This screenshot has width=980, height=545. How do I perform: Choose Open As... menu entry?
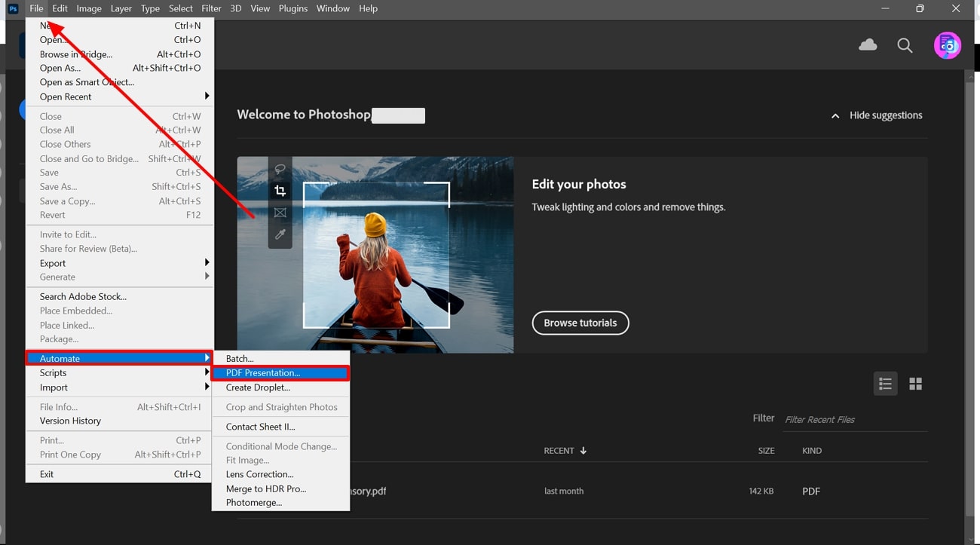pyautogui.click(x=119, y=68)
